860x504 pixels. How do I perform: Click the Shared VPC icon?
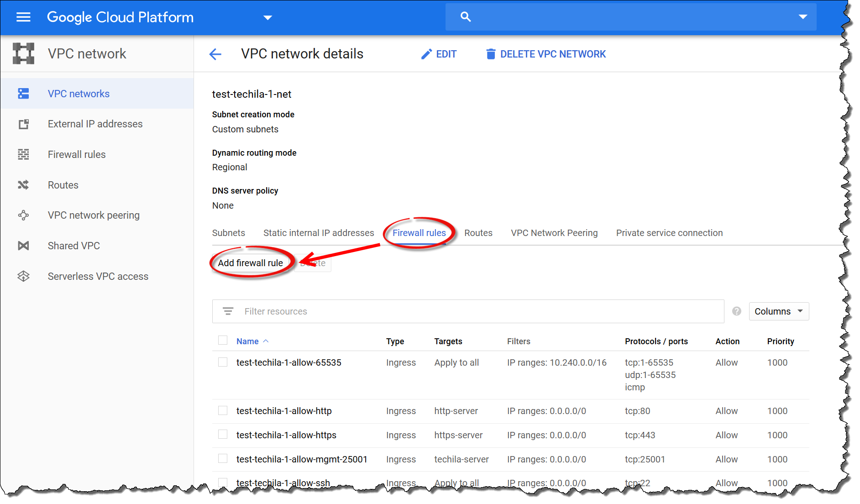pos(23,246)
